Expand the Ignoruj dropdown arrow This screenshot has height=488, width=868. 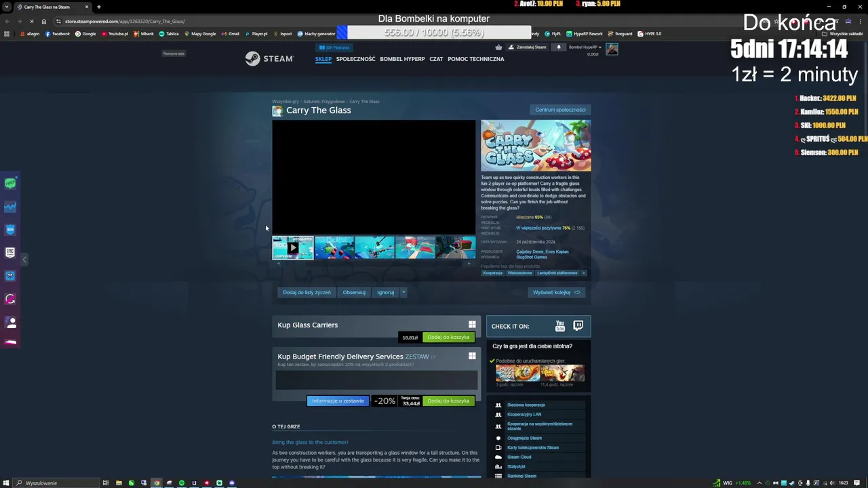[403, 292]
